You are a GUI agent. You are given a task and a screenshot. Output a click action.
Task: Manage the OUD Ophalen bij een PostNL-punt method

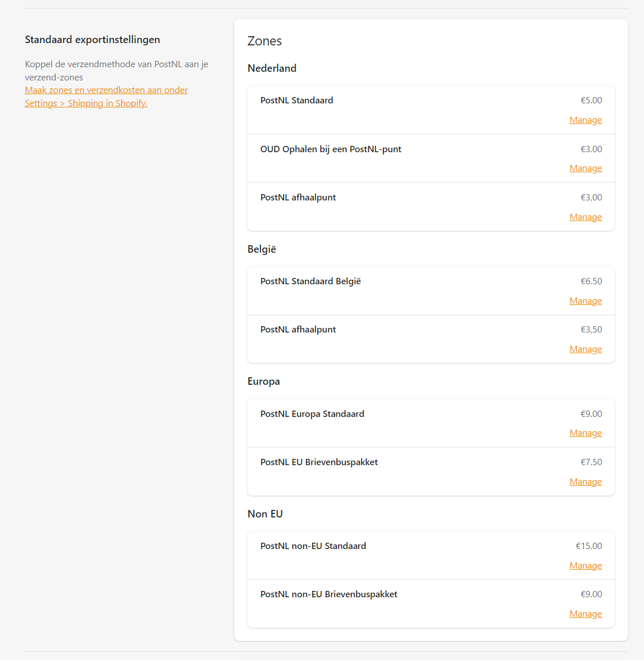(585, 168)
